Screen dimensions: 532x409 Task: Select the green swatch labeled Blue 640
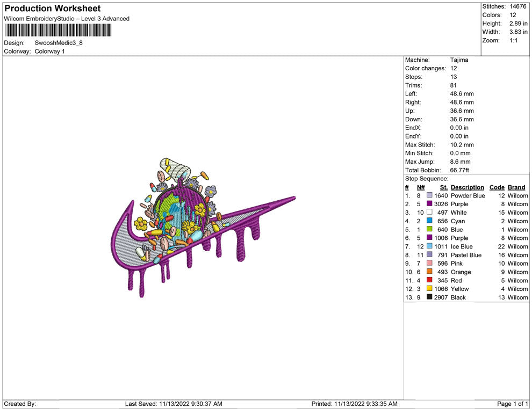point(429,229)
